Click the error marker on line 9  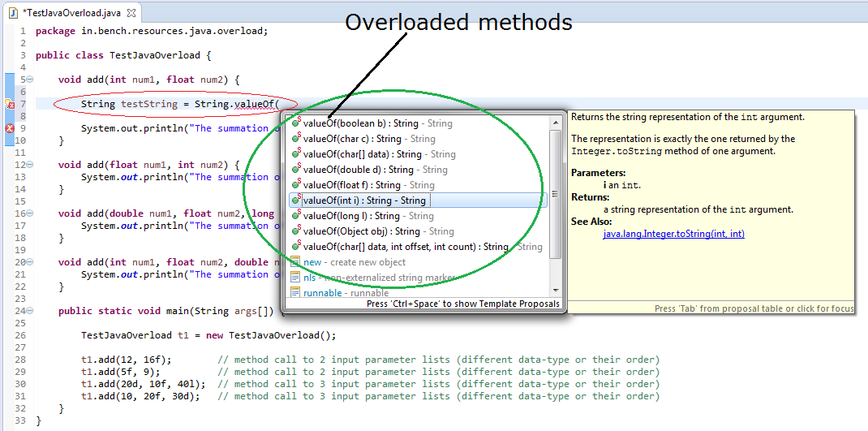click(x=10, y=128)
